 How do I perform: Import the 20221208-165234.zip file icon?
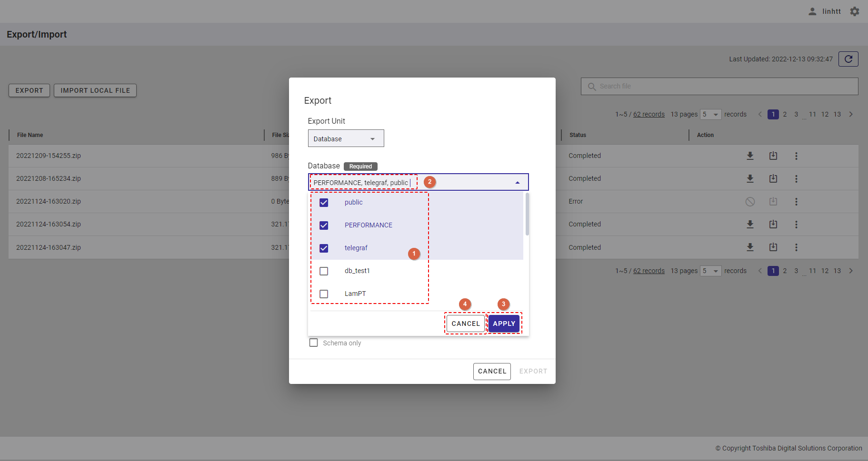pos(773,179)
